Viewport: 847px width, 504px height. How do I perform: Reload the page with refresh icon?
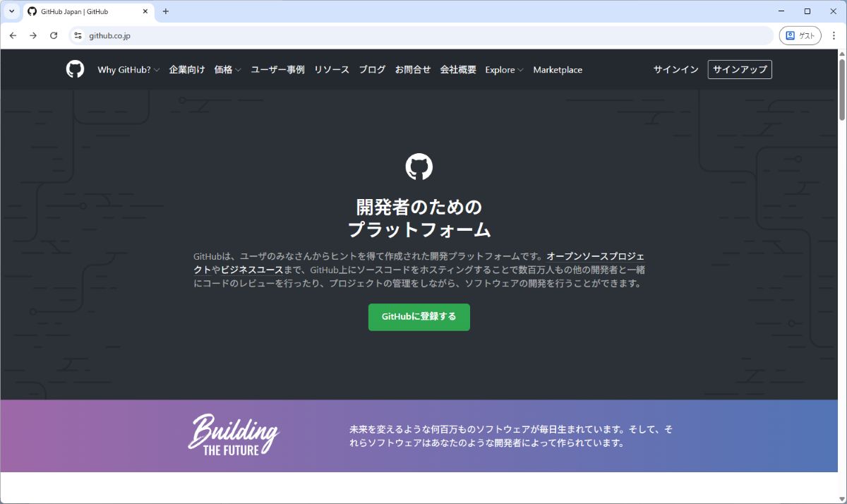point(54,35)
